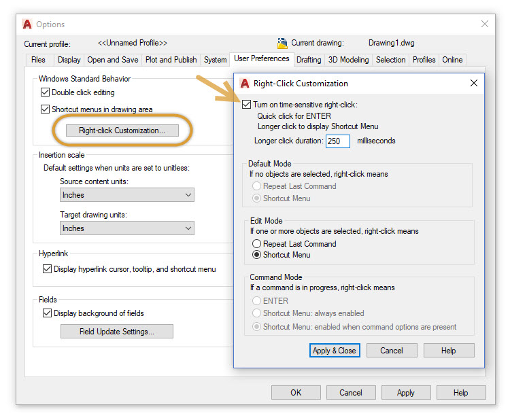Toggle Display background of fields
The width and height of the screenshot is (510, 420).
coord(48,313)
